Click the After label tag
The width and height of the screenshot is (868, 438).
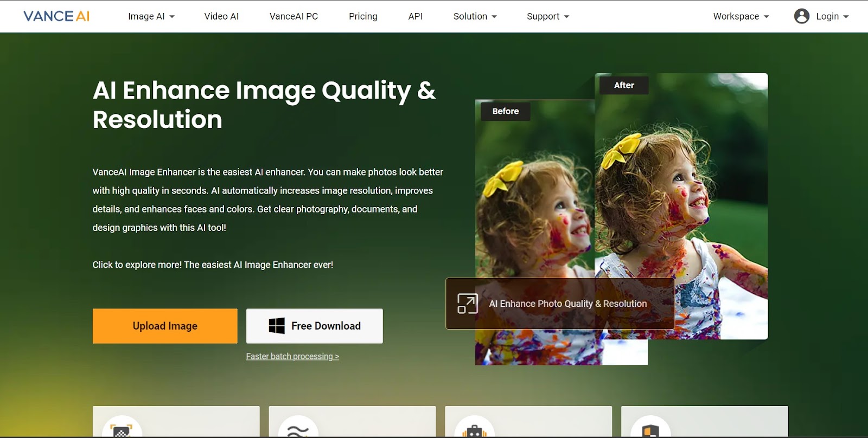point(624,85)
